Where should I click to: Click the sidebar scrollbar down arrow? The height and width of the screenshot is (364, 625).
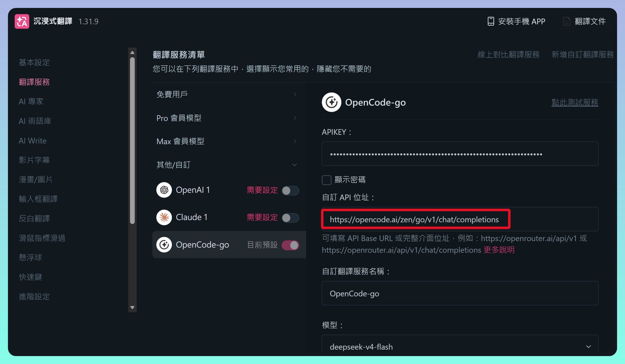tap(132, 308)
